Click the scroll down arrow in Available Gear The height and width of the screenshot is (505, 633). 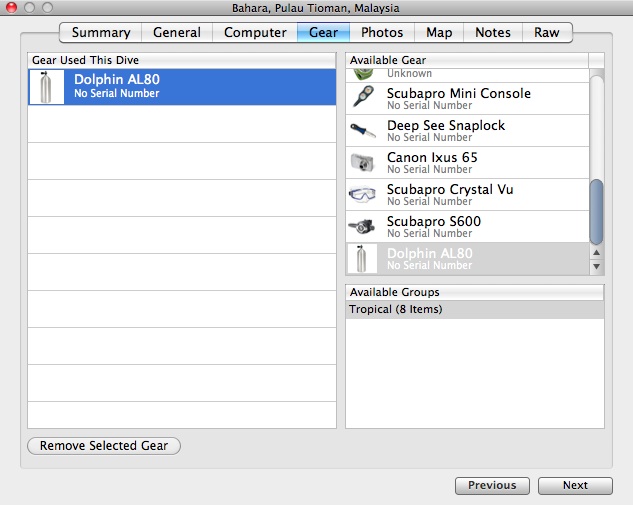[597, 268]
